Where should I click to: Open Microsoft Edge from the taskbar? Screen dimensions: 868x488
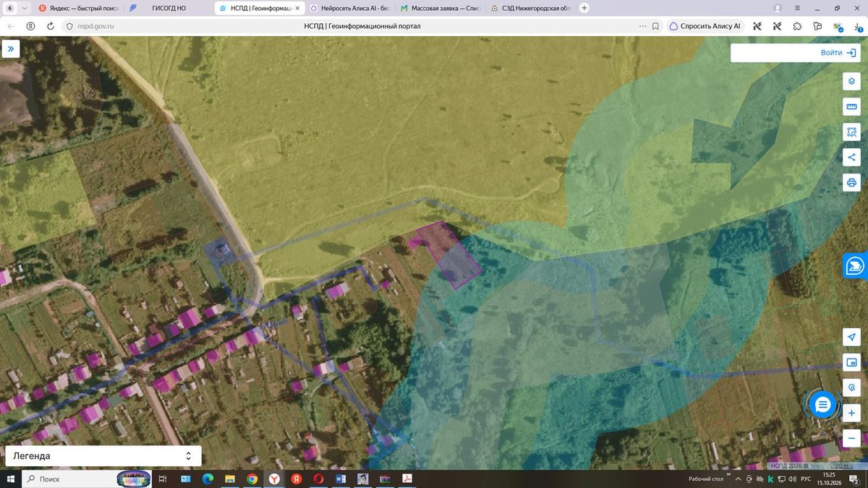click(x=208, y=479)
